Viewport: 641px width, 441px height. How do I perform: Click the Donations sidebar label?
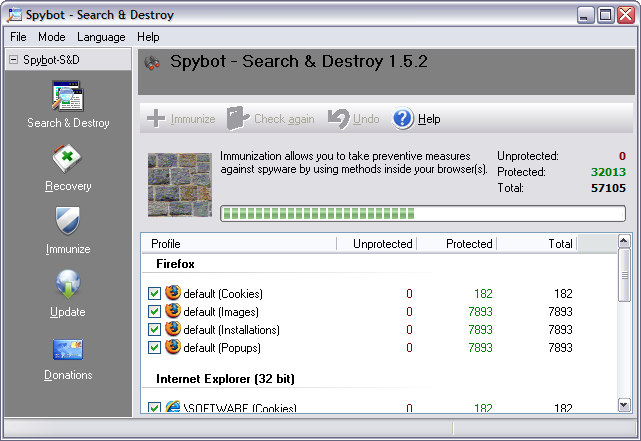point(68,375)
